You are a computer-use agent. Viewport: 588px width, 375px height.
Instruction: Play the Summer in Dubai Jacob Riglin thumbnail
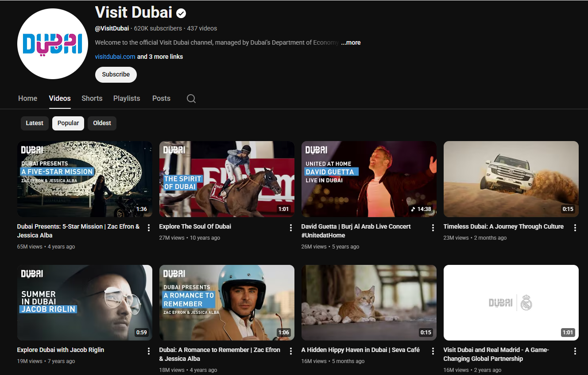85,302
